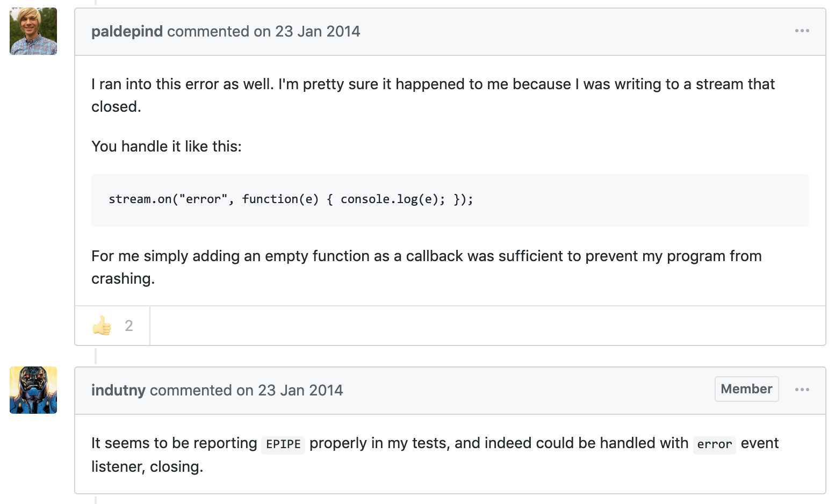The height and width of the screenshot is (504, 835).
Task: Open options menu on indutny's comment
Action: [802, 390]
